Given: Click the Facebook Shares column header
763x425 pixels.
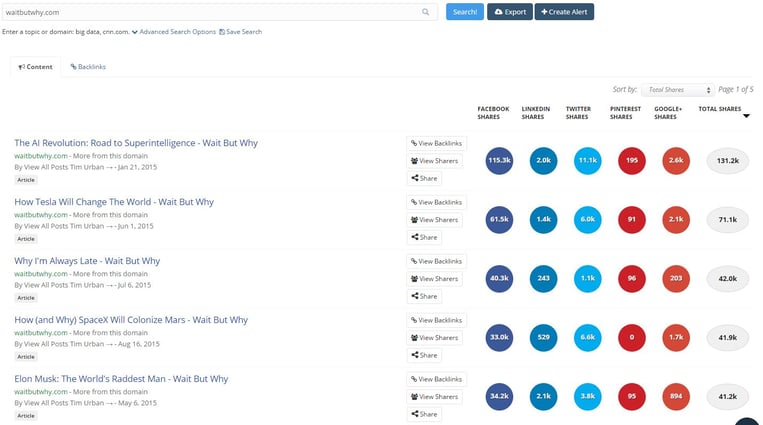Looking at the screenshot, I should click(493, 113).
